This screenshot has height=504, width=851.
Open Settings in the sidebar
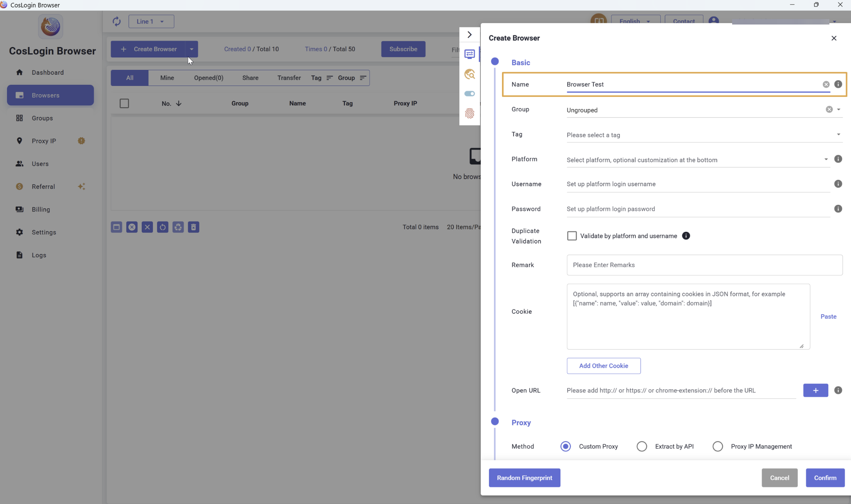50,232
